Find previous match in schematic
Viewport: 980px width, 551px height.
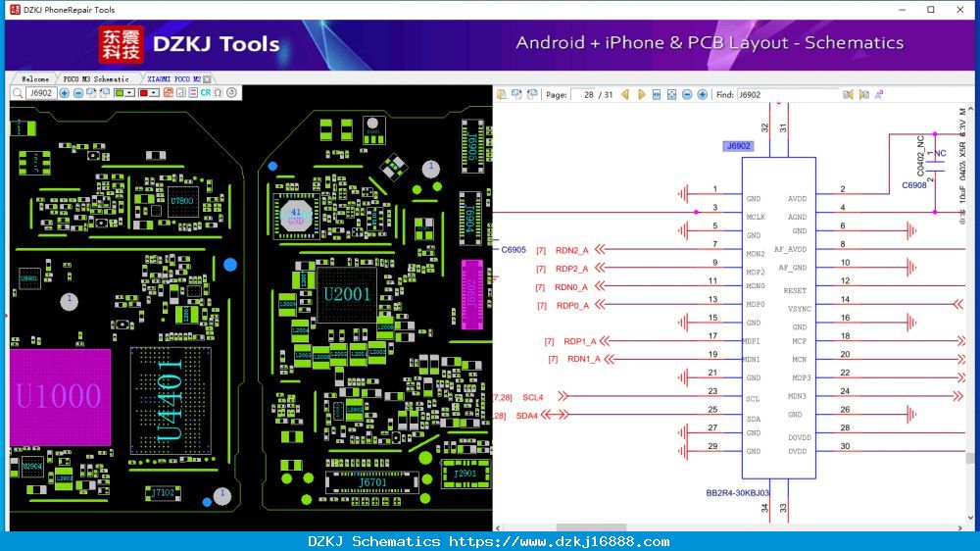tap(848, 94)
